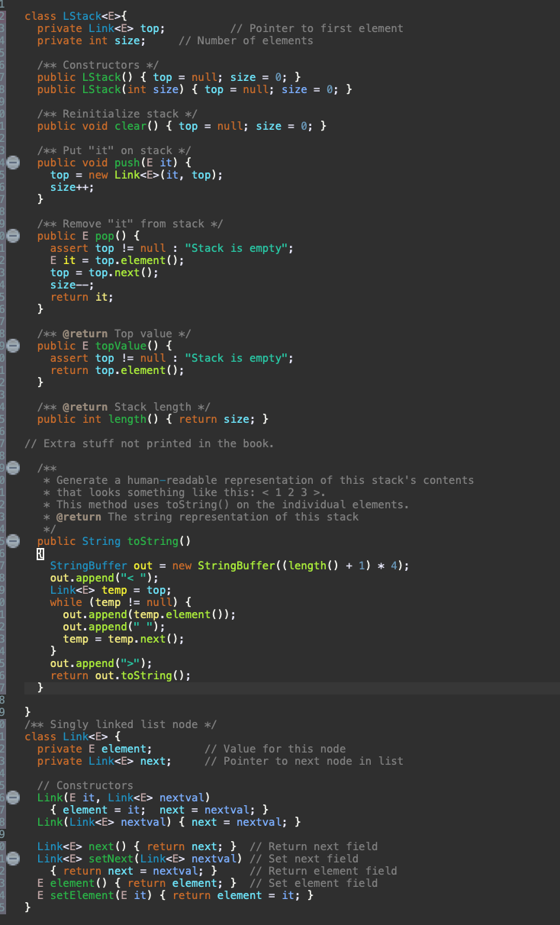This screenshot has width=560, height=925.
Task: Click the 'out.append(temp.element());' line
Action: click(150, 614)
